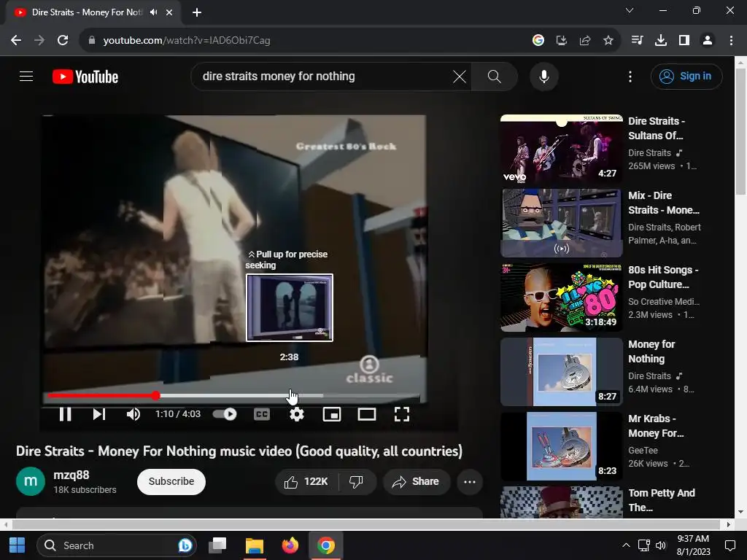The width and height of the screenshot is (747, 560).
Task: Open Firefox from taskbar
Action: tap(290, 545)
